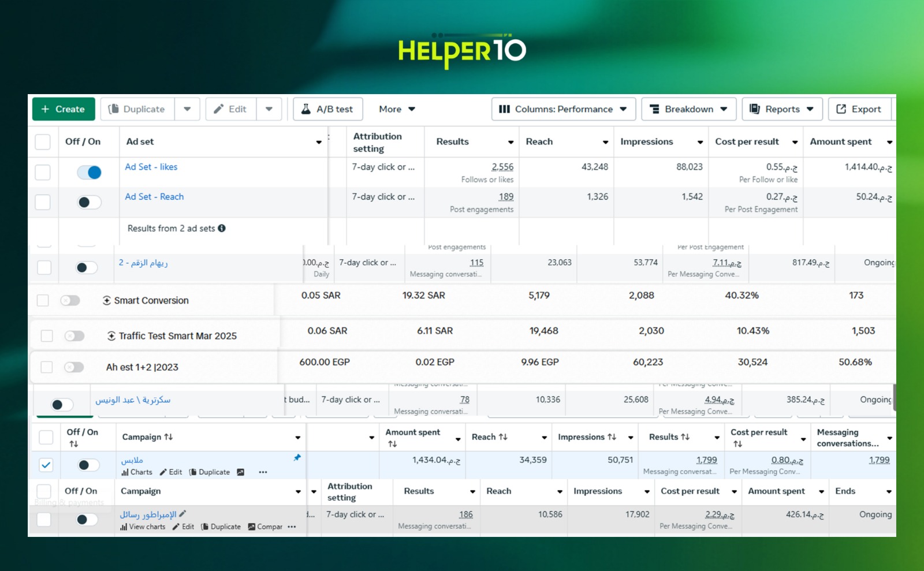Screen dimensions: 924x571
Task: Uncheck the ملابس campaign checkbox
Action: 46,465
